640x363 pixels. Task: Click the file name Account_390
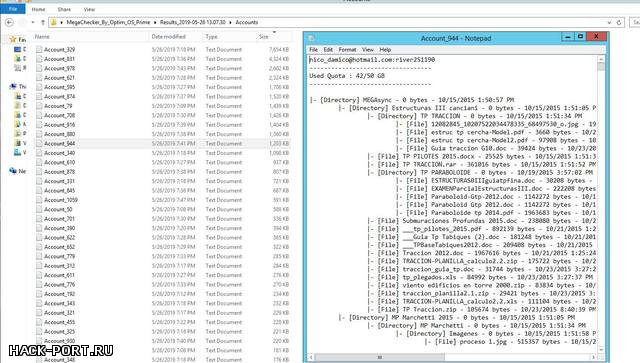[60, 228]
